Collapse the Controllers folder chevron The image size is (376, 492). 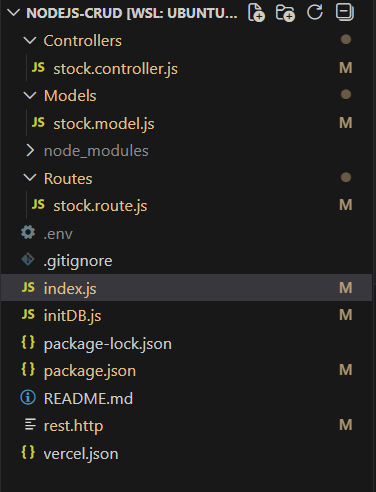click(x=30, y=41)
